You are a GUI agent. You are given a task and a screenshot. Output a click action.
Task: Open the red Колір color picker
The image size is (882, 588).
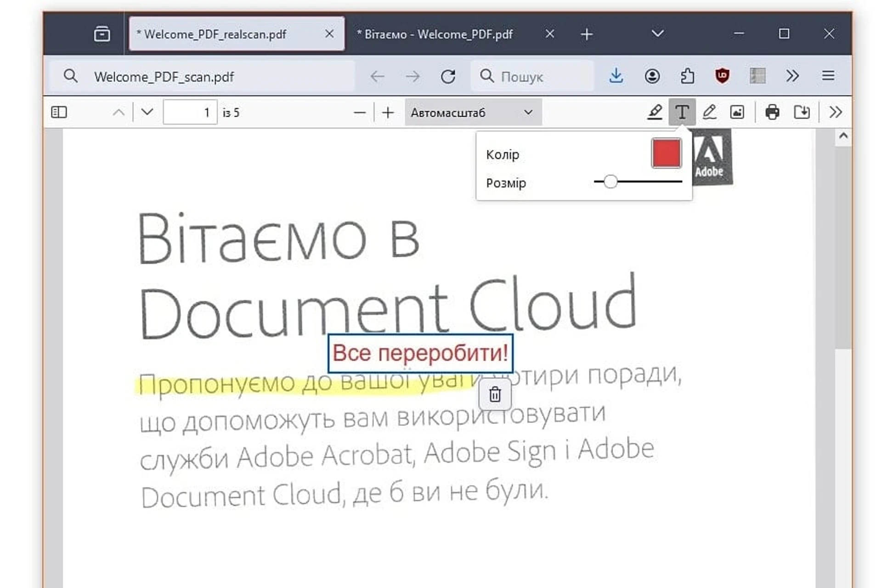click(666, 153)
